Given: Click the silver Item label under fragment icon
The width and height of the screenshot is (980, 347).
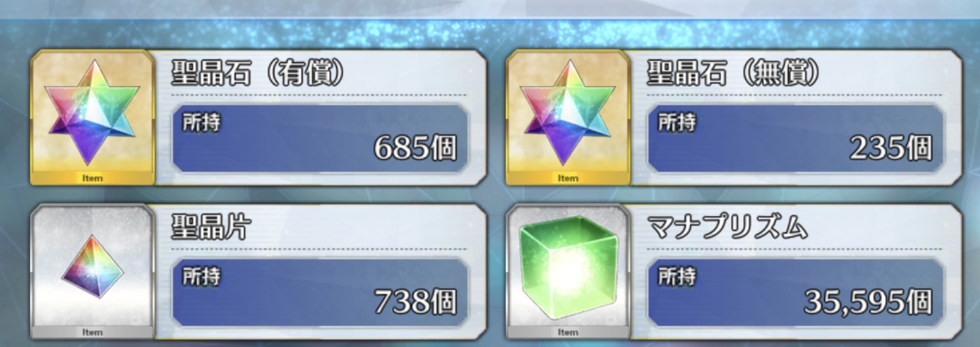Looking at the screenshot, I should coord(92,332).
